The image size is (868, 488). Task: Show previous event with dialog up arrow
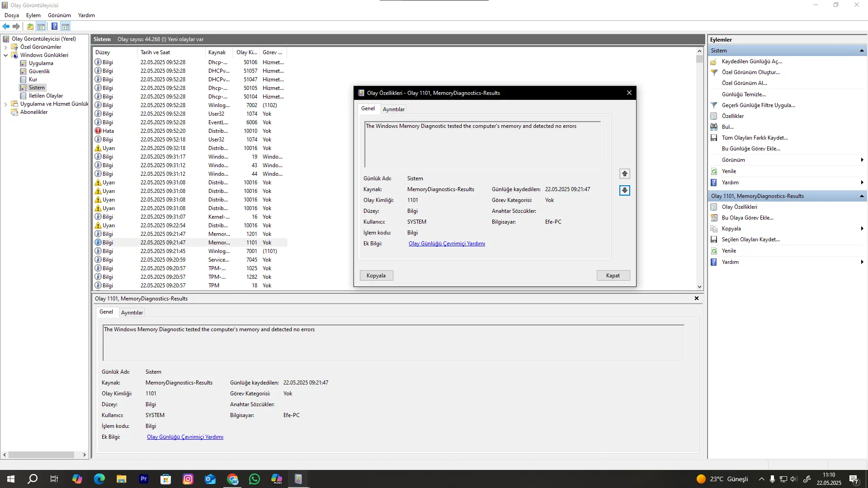pos(624,174)
